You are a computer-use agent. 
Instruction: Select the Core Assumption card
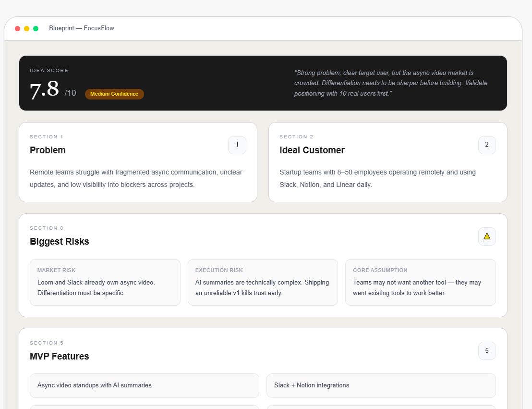click(421, 282)
